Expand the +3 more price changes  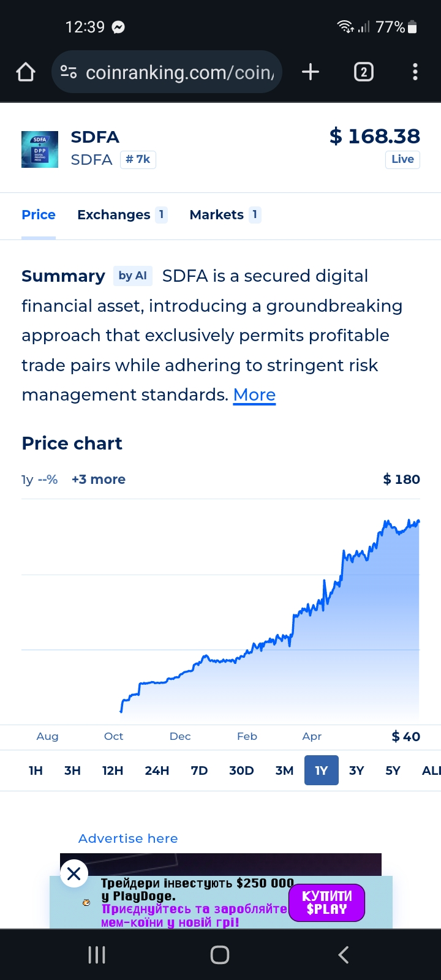(x=99, y=480)
